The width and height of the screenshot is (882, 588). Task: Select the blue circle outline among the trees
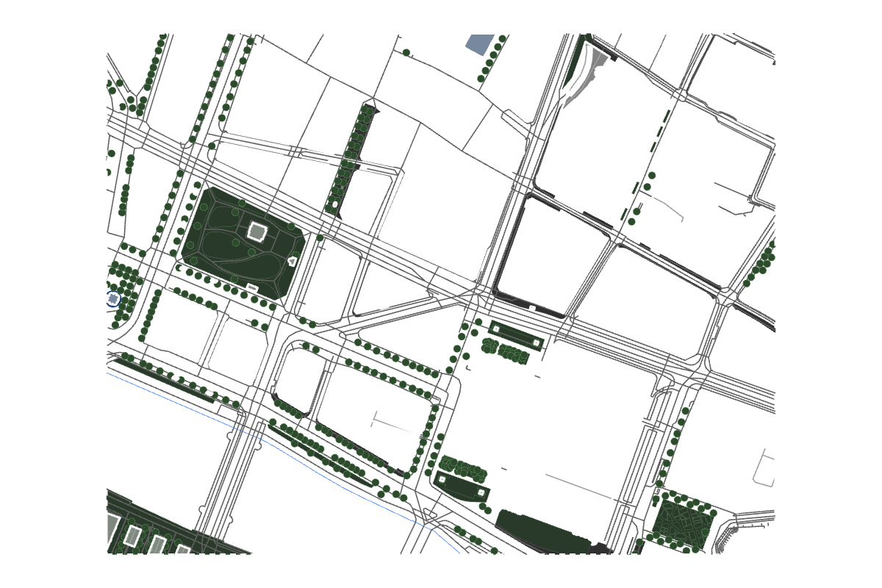(112, 298)
